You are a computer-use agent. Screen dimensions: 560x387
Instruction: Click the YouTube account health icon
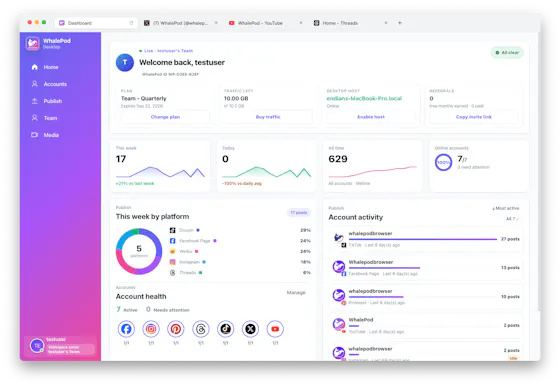tap(275, 329)
